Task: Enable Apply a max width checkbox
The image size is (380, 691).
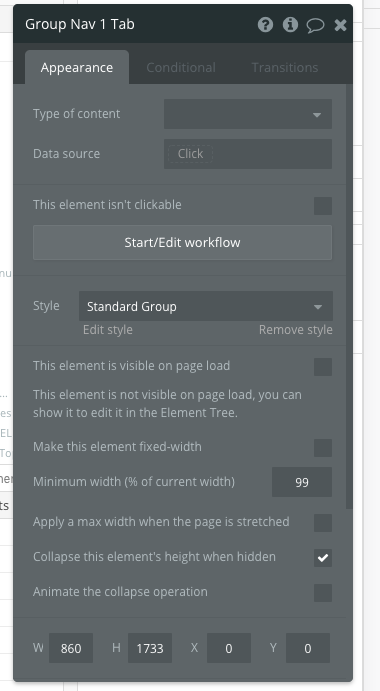Action: (323, 523)
